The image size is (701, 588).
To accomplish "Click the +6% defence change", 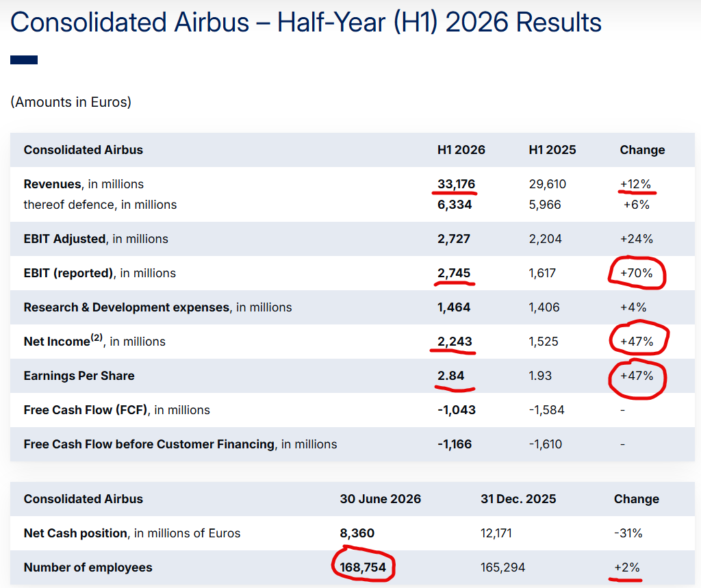I will (637, 205).
